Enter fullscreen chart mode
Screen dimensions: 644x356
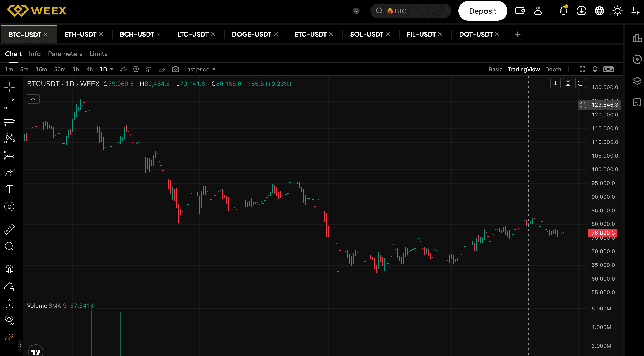coord(582,69)
